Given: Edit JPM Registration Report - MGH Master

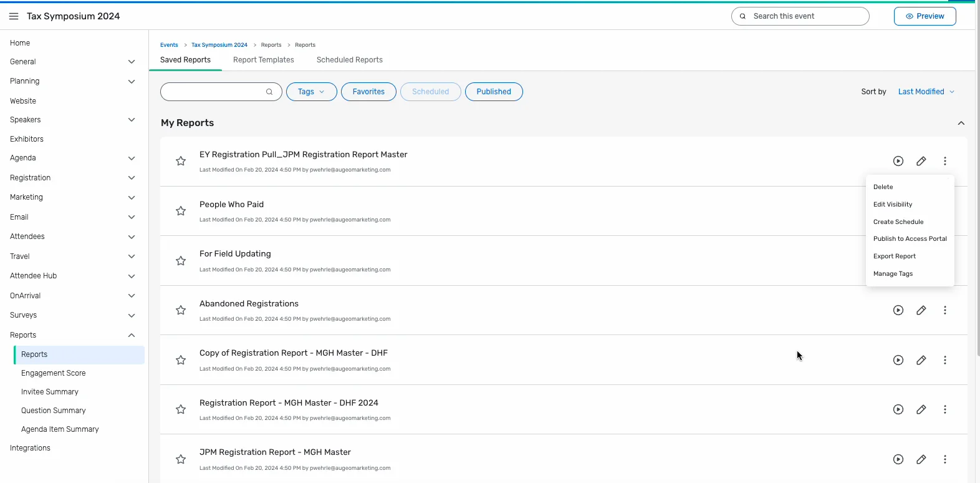Looking at the screenshot, I should point(921,459).
